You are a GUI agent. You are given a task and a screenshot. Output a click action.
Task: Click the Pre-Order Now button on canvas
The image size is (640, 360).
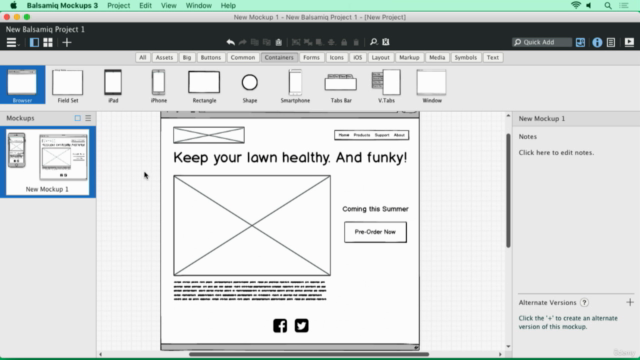[x=375, y=232]
